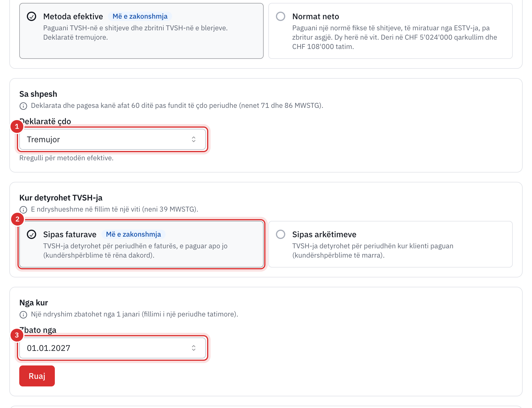This screenshot has width=532, height=408.
Task: Open the Deklaratë çdo dropdown
Action: [113, 139]
